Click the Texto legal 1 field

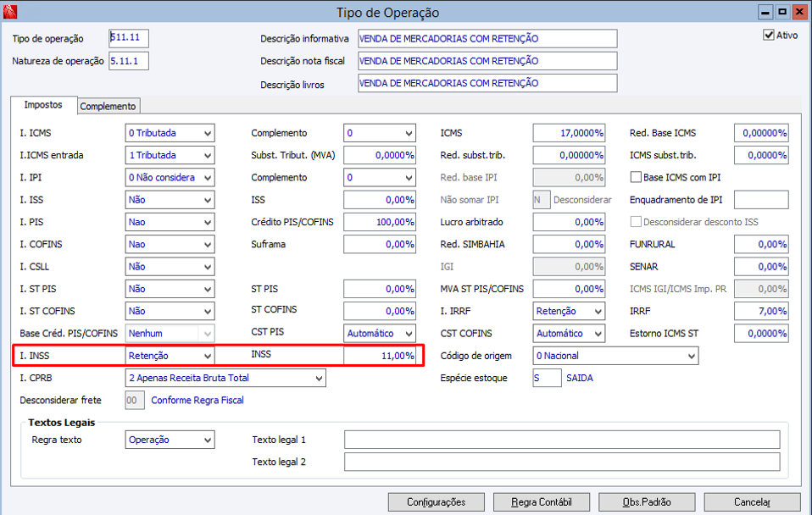562,440
